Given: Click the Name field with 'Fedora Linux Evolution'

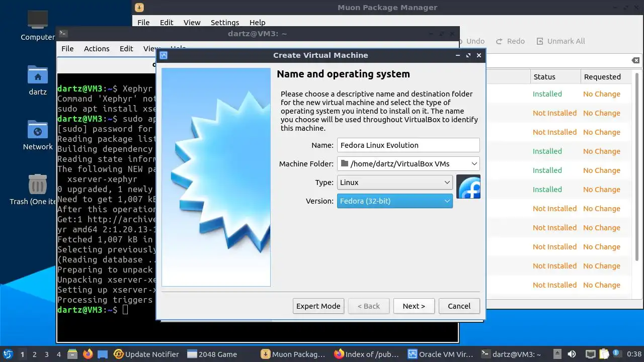Looking at the screenshot, I should pyautogui.click(x=408, y=145).
